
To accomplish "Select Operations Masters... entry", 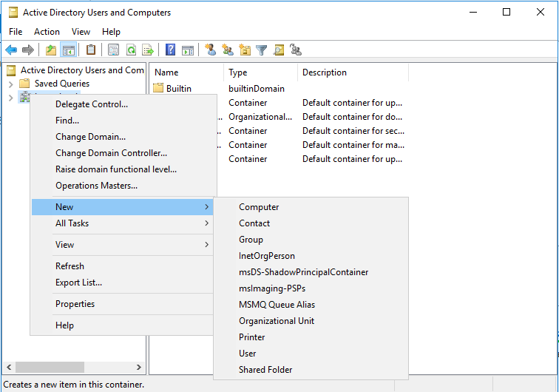I will pyautogui.click(x=123, y=186).
